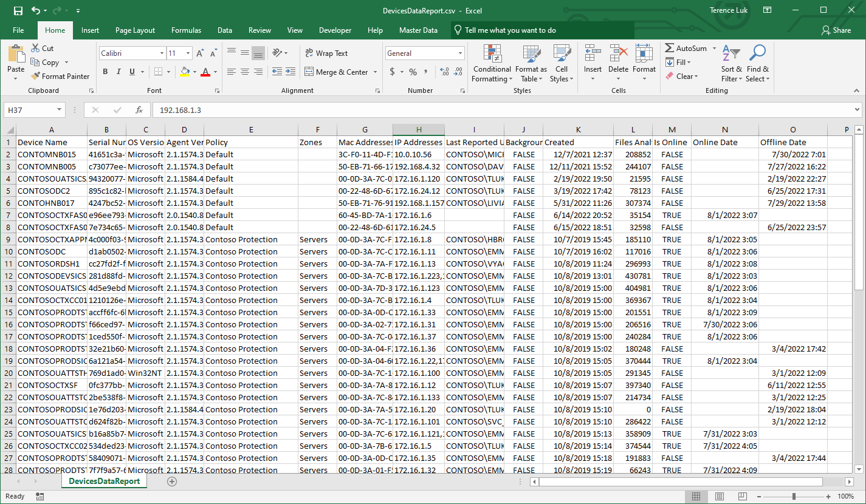Select the Middle Align option

point(245,53)
